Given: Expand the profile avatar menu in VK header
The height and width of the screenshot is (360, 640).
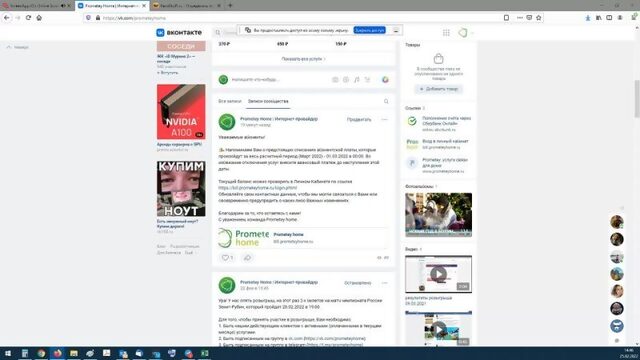Looking at the screenshot, I should [466, 33].
